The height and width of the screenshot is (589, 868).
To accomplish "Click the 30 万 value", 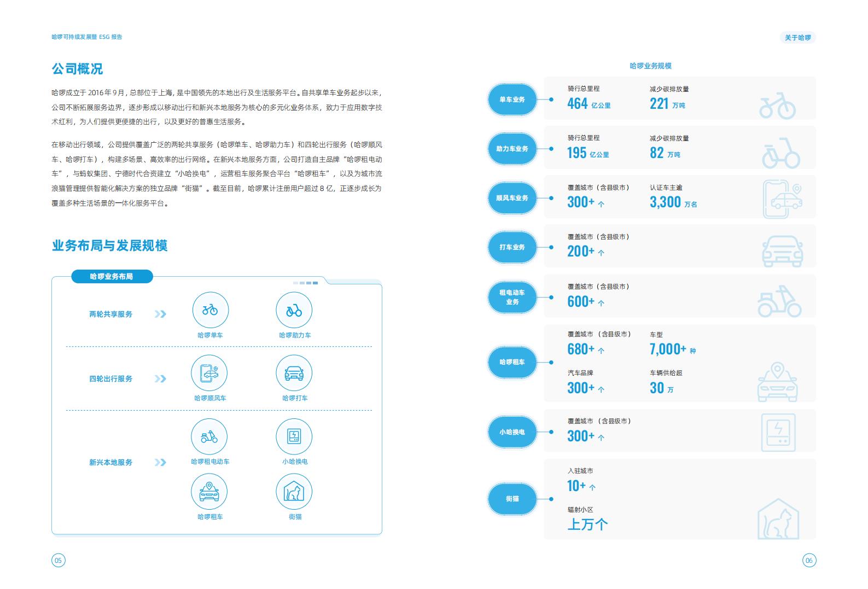I will click(662, 388).
